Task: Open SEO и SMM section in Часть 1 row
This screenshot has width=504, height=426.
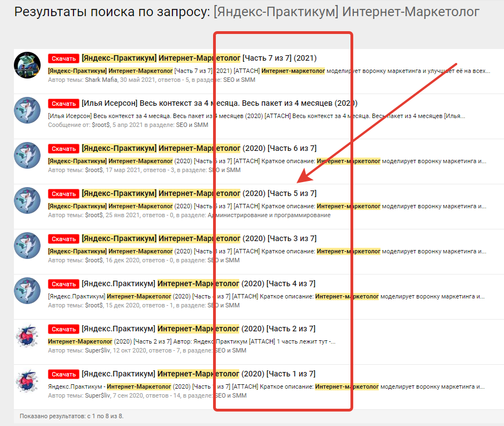Action: [x=230, y=395]
